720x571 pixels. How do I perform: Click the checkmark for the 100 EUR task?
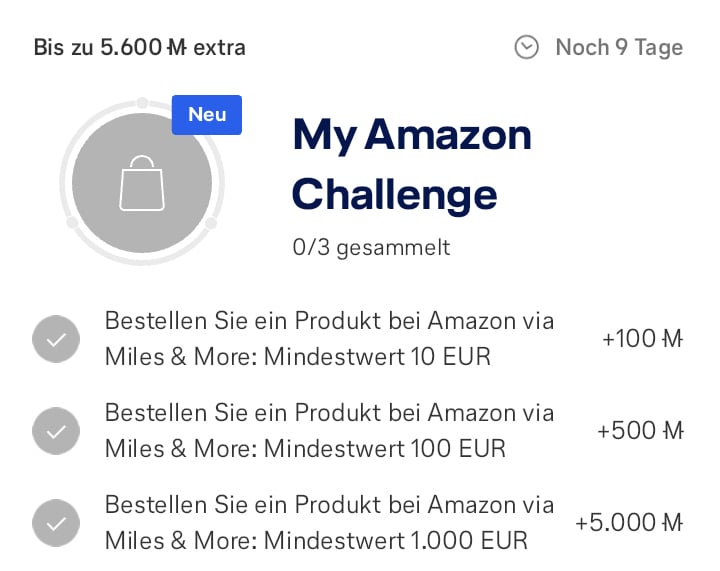click(56, 431)
